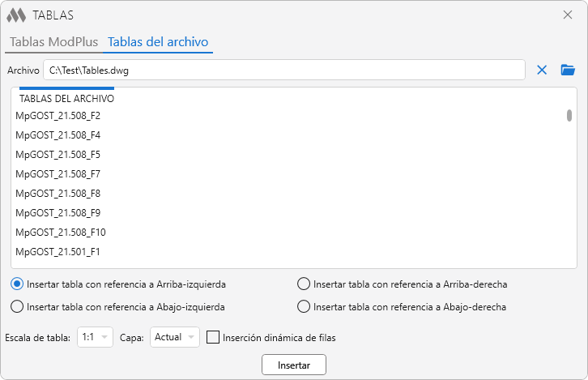
Task: Select MpGOST_21.508_F2 in the list
Action: [58, 116]
